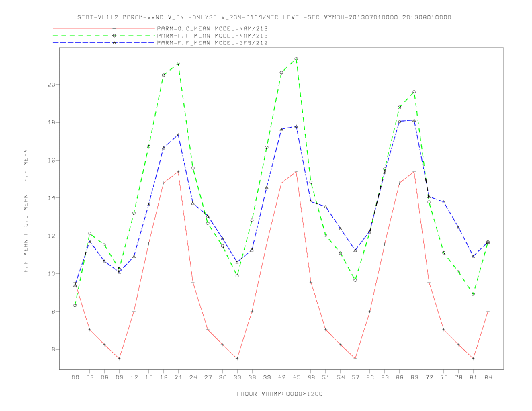Click the x-axis tick label 00
Viewport: 532px width, 411px height.
tap(75, 377)
